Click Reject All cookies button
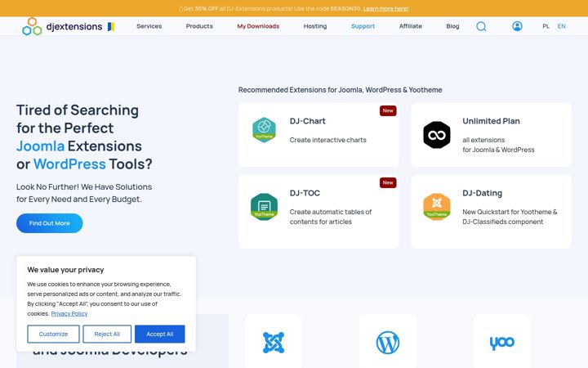The image size is (588, 368). 107,334
